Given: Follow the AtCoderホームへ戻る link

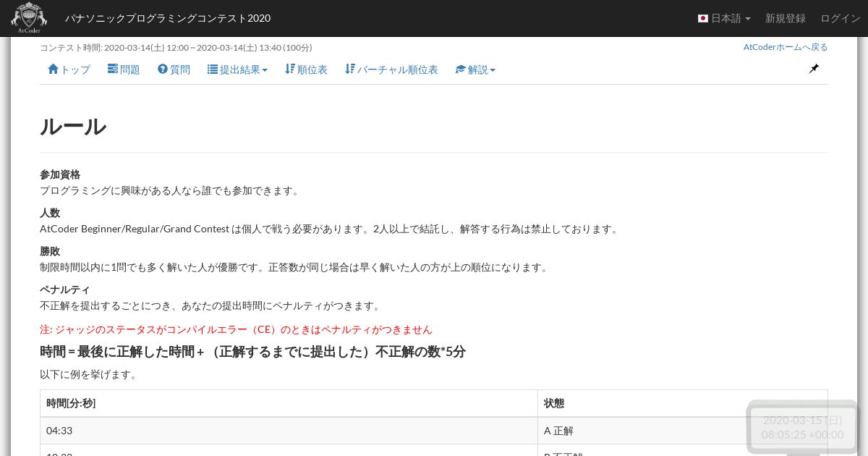Looking at the screenshot, I should click(786, 47).
